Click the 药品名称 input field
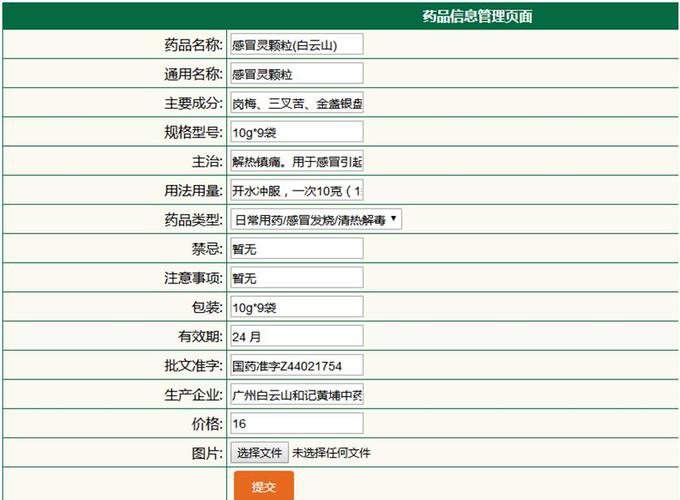The width and height of the screenshot is (680, 500). pyautogui.click(x=297, y=44)
